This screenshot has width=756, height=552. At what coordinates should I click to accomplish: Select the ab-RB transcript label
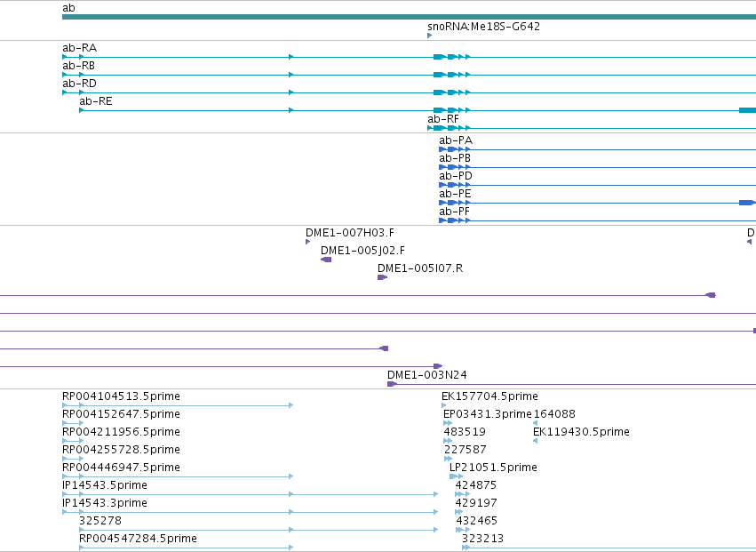tap(78, 66)
